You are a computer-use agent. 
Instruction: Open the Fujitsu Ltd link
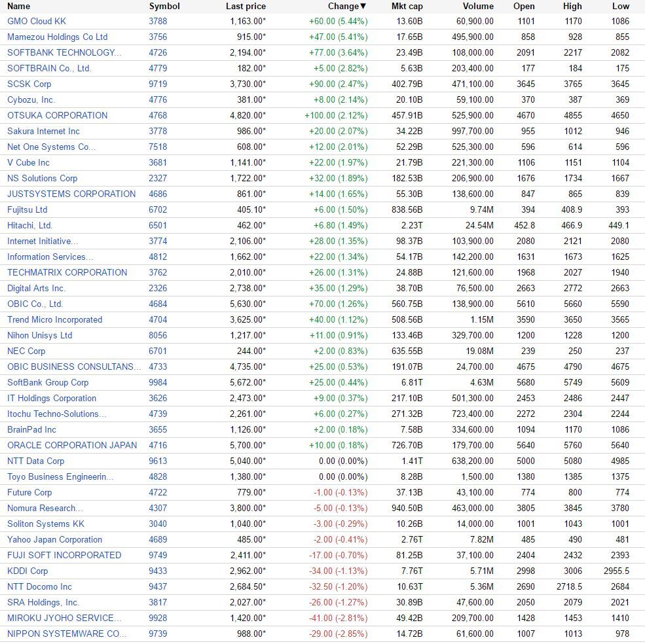27,209
